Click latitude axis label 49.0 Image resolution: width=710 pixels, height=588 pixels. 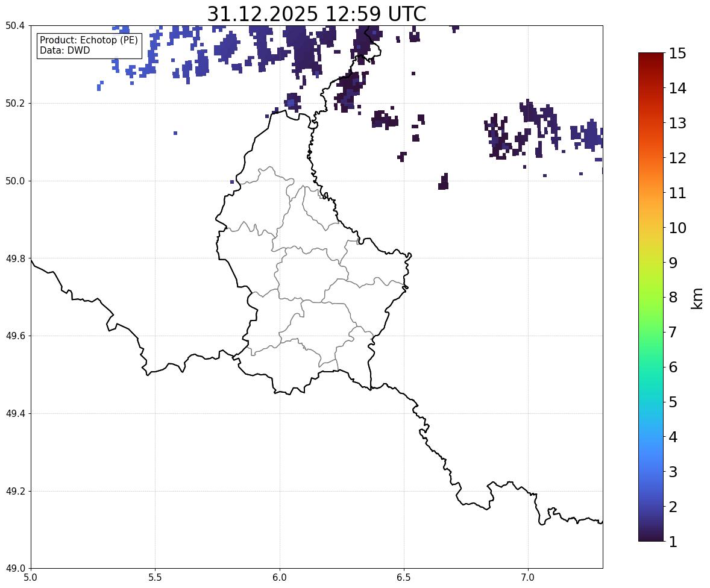coord(15,569)
